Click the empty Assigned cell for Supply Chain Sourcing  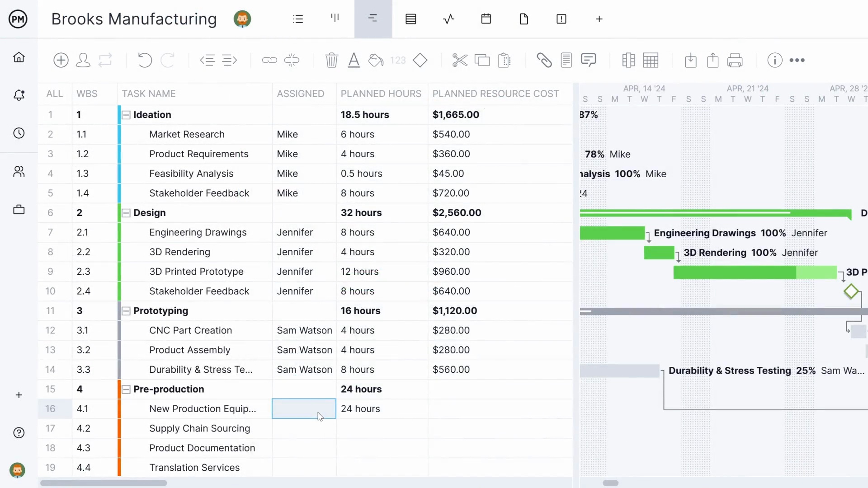[304, 428]
